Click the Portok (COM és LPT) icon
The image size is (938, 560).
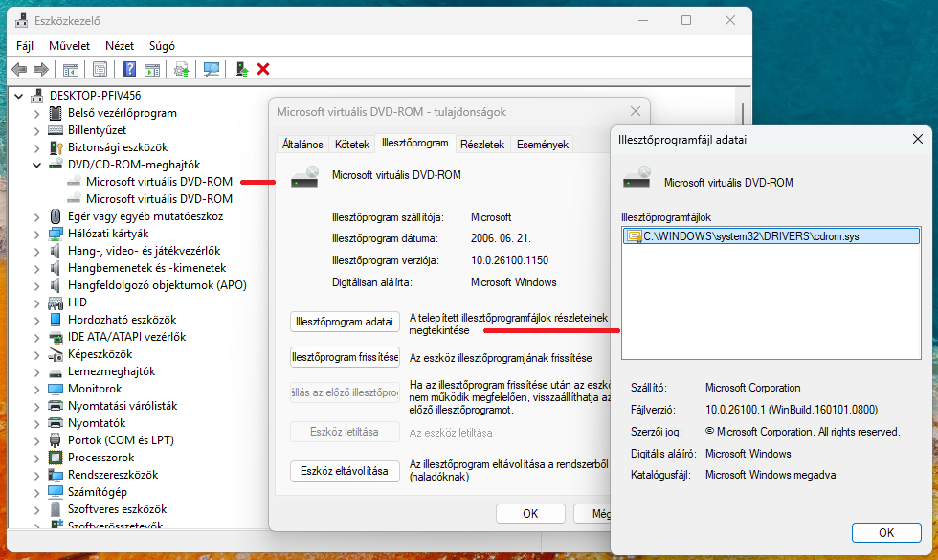click(x=56, y=440)
